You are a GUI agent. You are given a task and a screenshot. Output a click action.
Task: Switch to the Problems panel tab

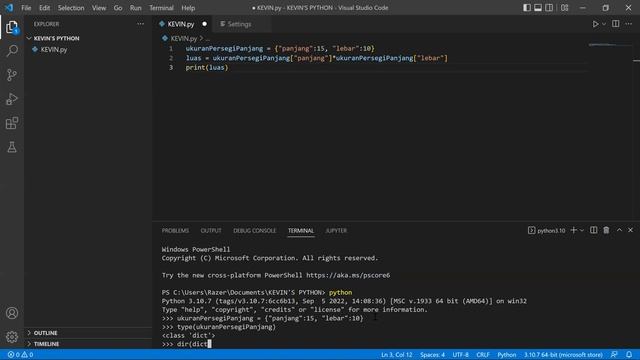click(175, 231)
